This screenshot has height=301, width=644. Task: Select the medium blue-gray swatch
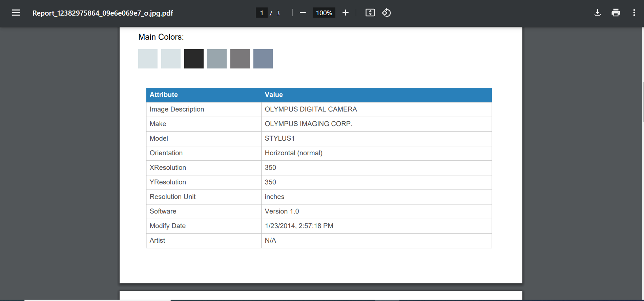click(217, 59)
